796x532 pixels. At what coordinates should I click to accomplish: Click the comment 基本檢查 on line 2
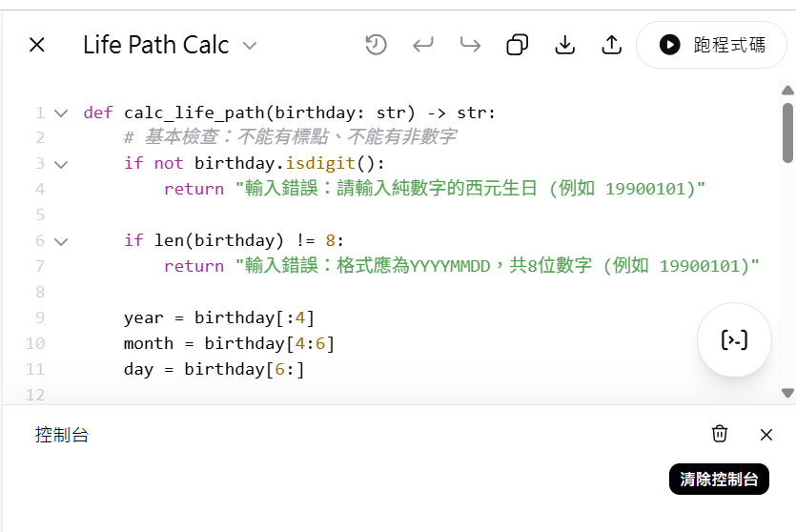(x=291, y=137)
